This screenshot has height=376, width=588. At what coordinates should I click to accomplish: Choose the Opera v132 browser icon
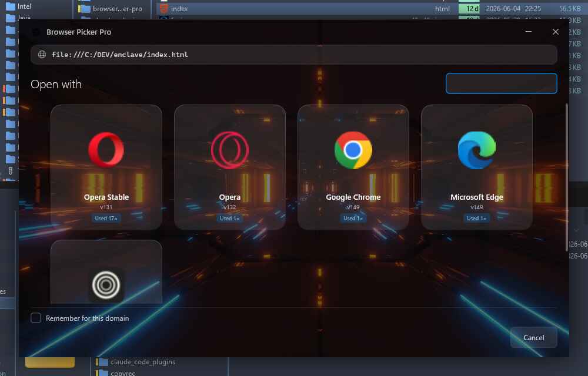[229, 150]
